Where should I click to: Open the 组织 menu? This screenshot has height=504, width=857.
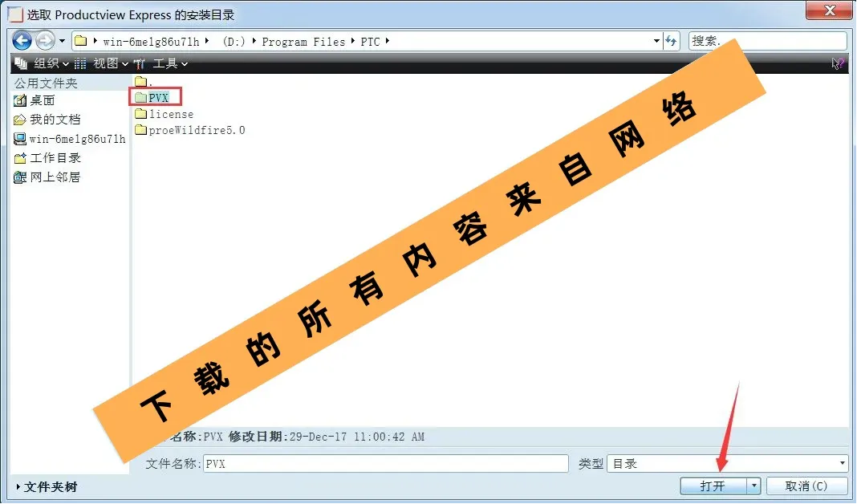(51, 64)
